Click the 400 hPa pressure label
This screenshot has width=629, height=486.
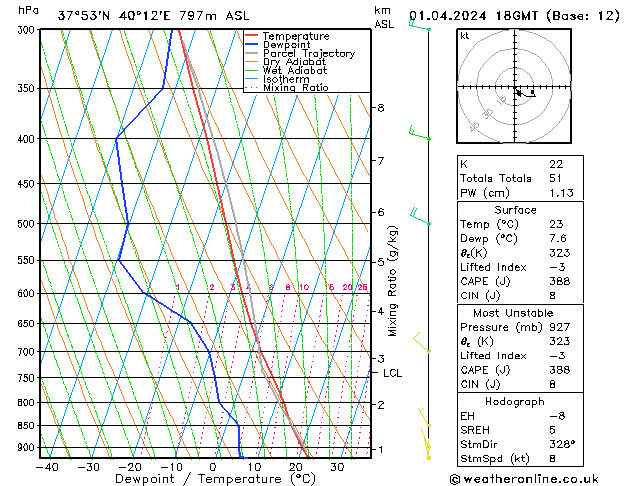28,139
